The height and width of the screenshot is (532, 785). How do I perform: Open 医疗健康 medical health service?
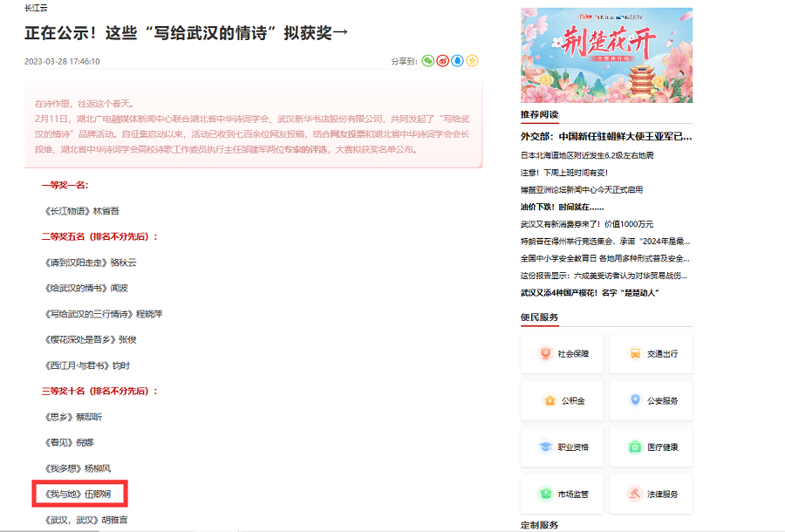point(651,447)
